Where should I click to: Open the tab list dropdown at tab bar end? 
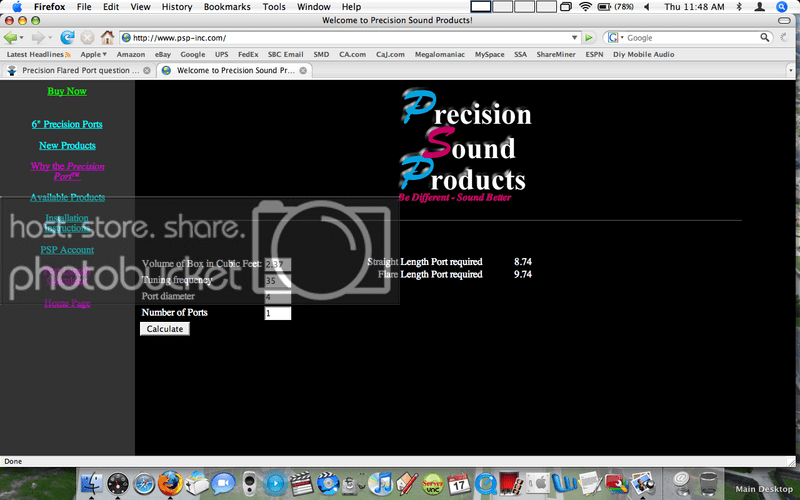tap(791, 70)
